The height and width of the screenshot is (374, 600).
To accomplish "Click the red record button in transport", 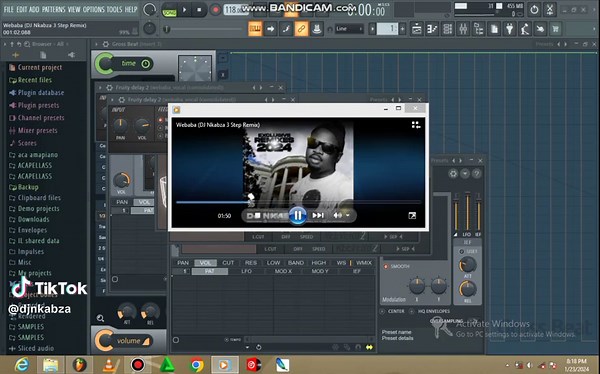I will pos(215,10).
